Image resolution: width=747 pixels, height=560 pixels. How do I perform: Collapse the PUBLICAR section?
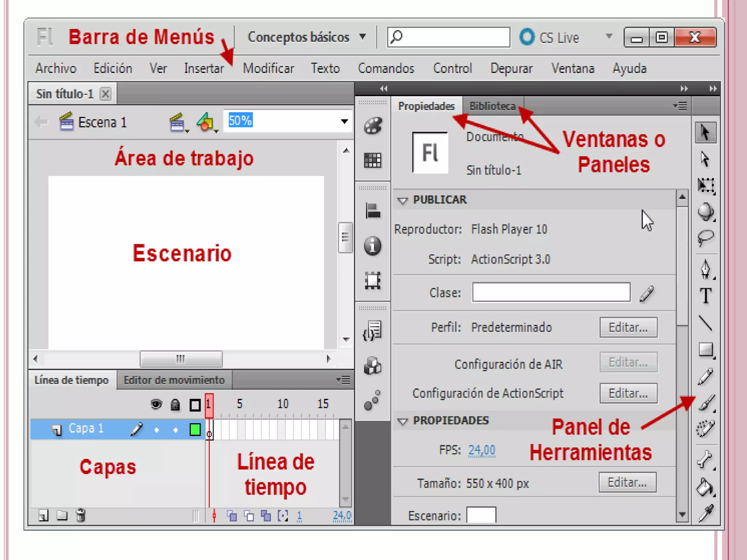(x=402, y=201)
